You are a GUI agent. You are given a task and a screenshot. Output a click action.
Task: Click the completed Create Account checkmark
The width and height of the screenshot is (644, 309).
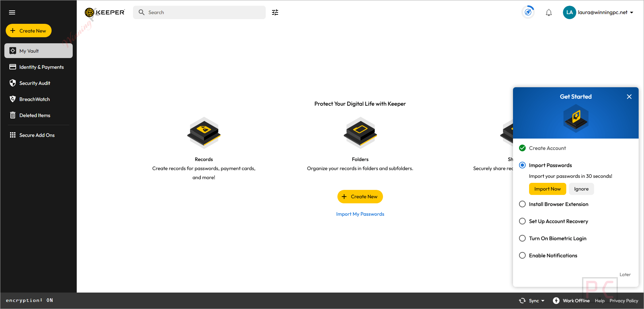coord(522,148)
